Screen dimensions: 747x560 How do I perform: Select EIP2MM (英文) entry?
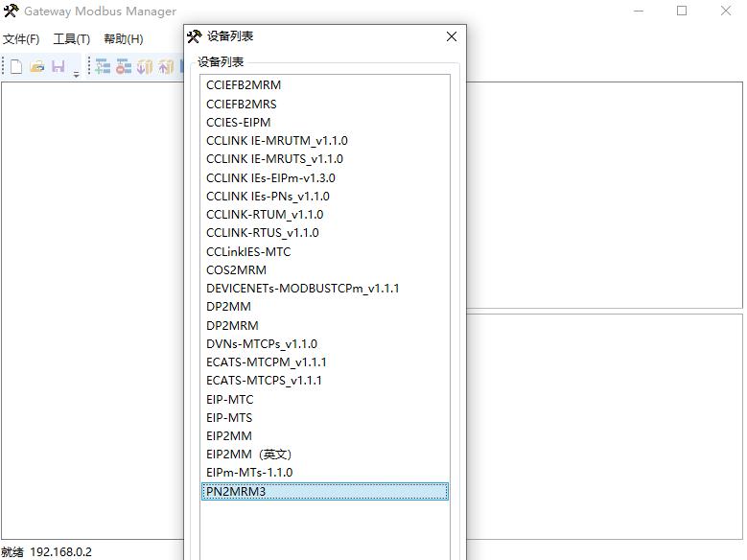pyautogui.click(x=325, y=455)
